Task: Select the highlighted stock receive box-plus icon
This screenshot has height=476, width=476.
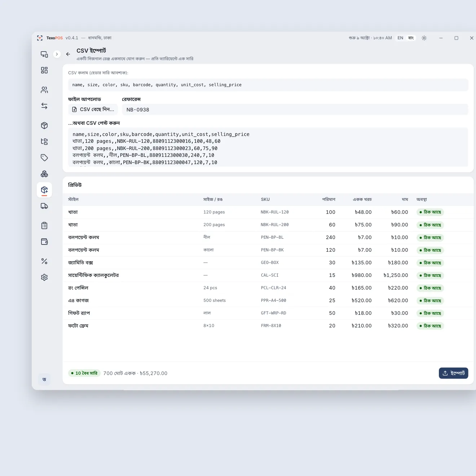Action: [x=44, y=190]
